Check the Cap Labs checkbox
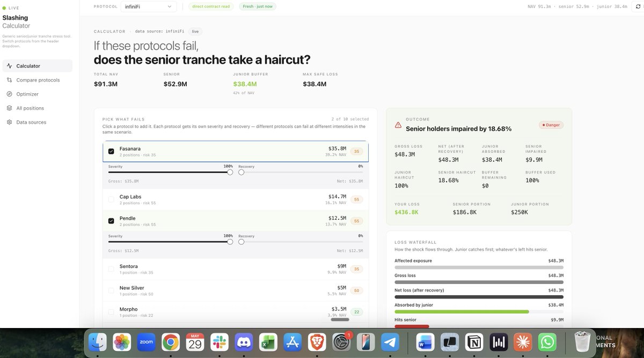This screenshot has height=358, width=644. (111, 199)
